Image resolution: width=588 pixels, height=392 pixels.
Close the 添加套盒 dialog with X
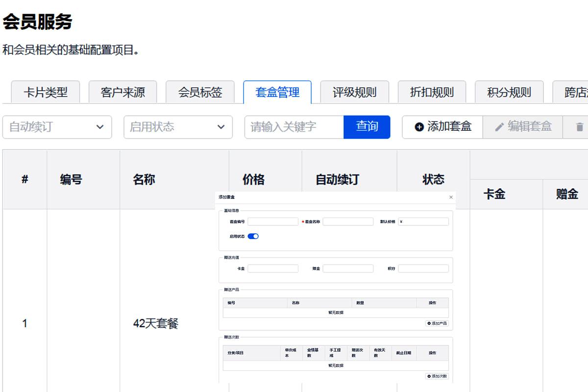451,197
